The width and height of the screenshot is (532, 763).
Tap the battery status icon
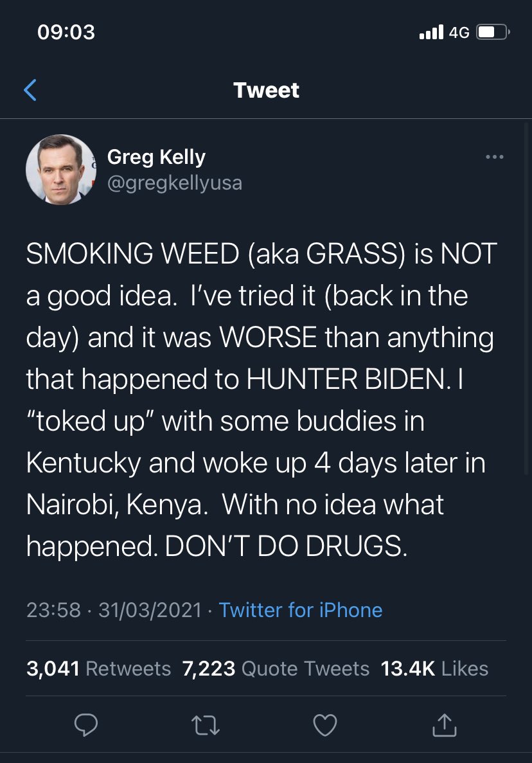[493, 32]
